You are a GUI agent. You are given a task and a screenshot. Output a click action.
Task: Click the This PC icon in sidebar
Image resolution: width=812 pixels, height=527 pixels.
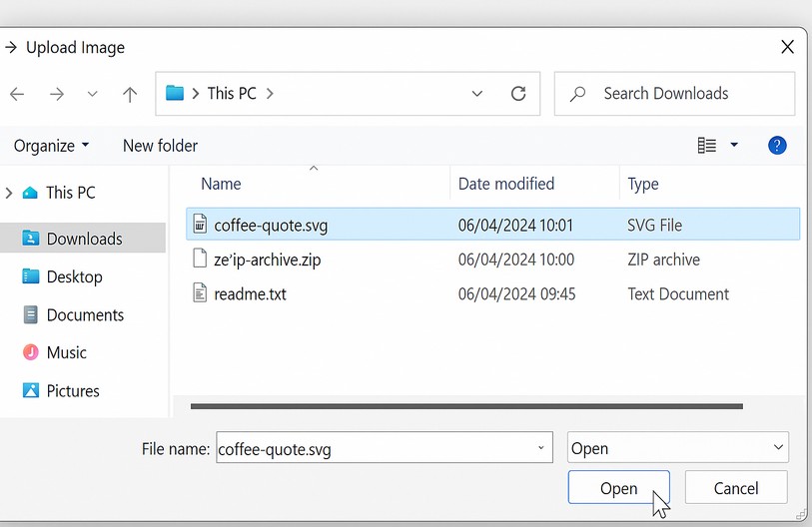30,193
